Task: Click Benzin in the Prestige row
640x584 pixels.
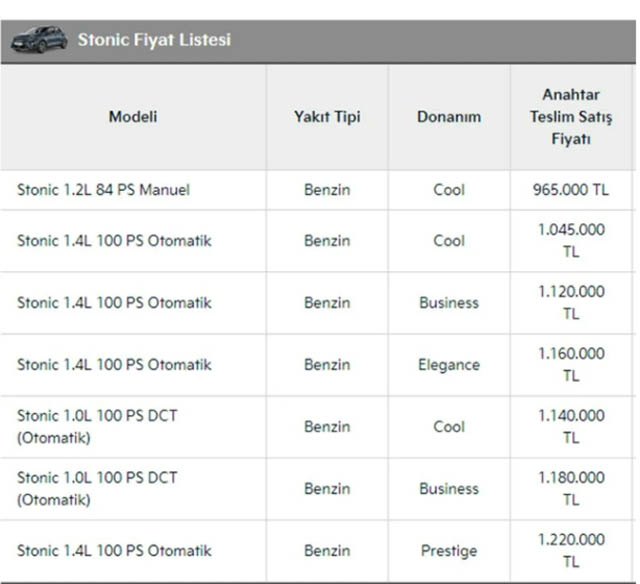Action: pyautogui.click(x=327, y=551)
